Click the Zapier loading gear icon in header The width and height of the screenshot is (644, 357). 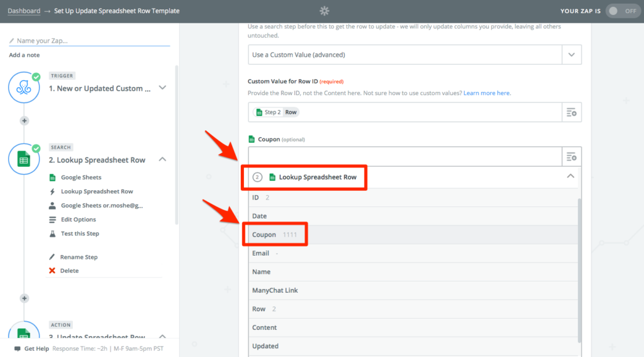click(325, 11)
